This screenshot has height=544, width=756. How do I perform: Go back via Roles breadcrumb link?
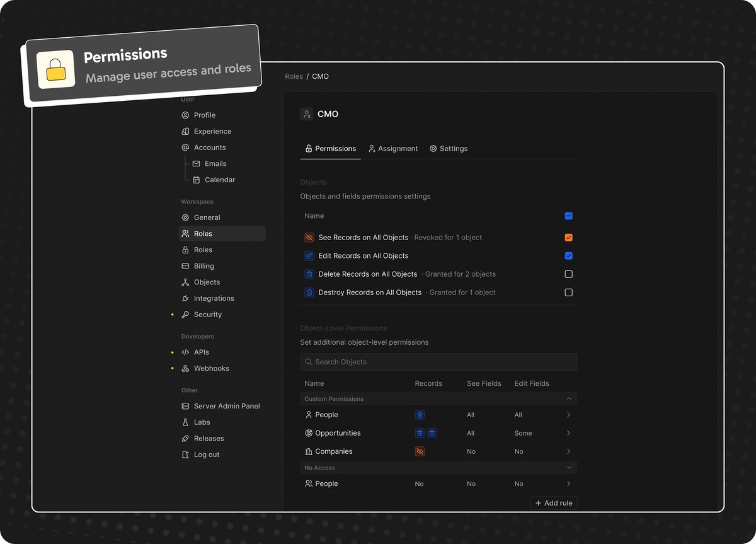coord(294,76)
